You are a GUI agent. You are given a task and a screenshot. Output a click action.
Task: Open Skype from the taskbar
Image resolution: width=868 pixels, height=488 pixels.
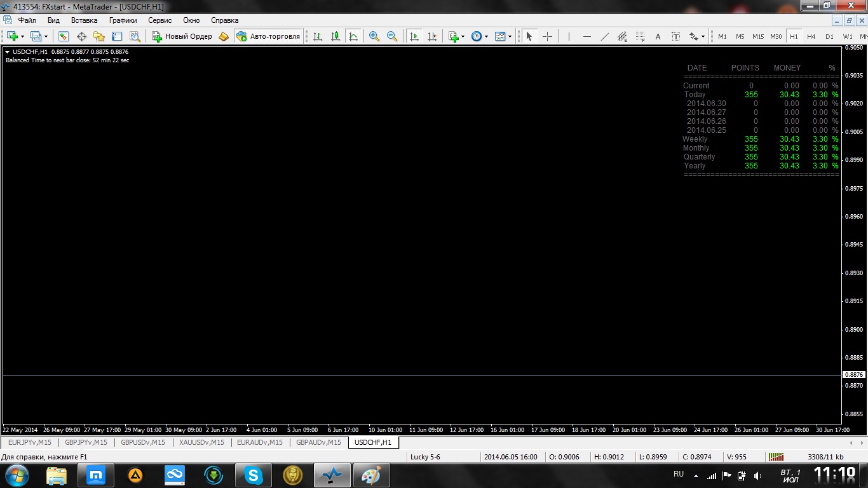pyautogui.click(x=253, y=475)
